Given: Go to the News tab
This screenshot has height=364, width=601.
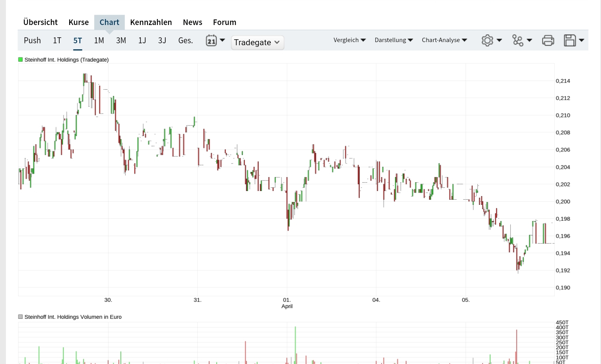Looking at the screenshot, I should pyautogui.click(x=192, y=22).
